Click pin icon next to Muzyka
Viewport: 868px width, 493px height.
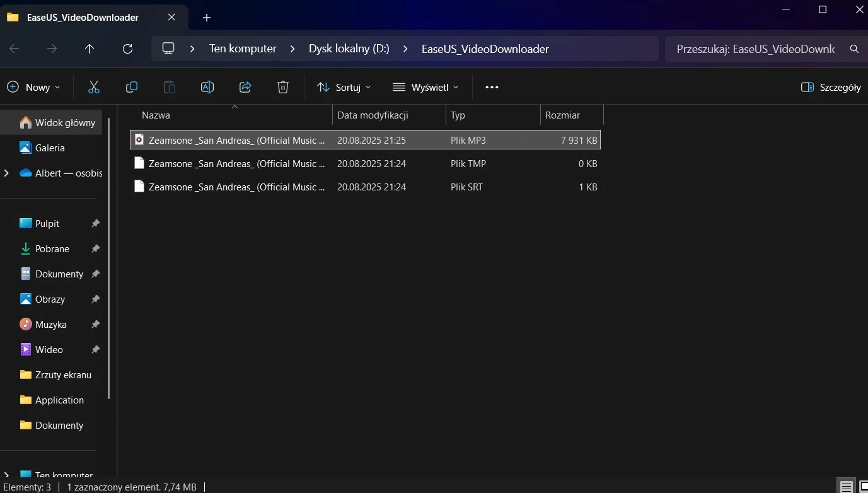coord(95,325)
